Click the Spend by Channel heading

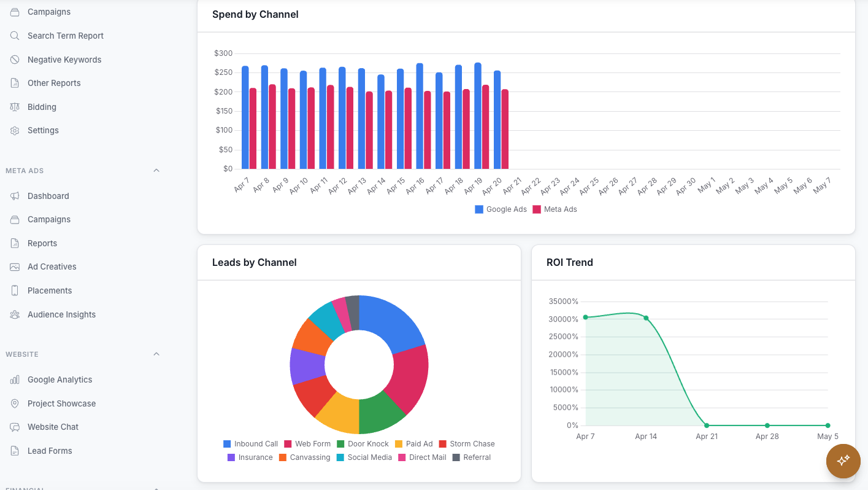(x=255, y=14)
